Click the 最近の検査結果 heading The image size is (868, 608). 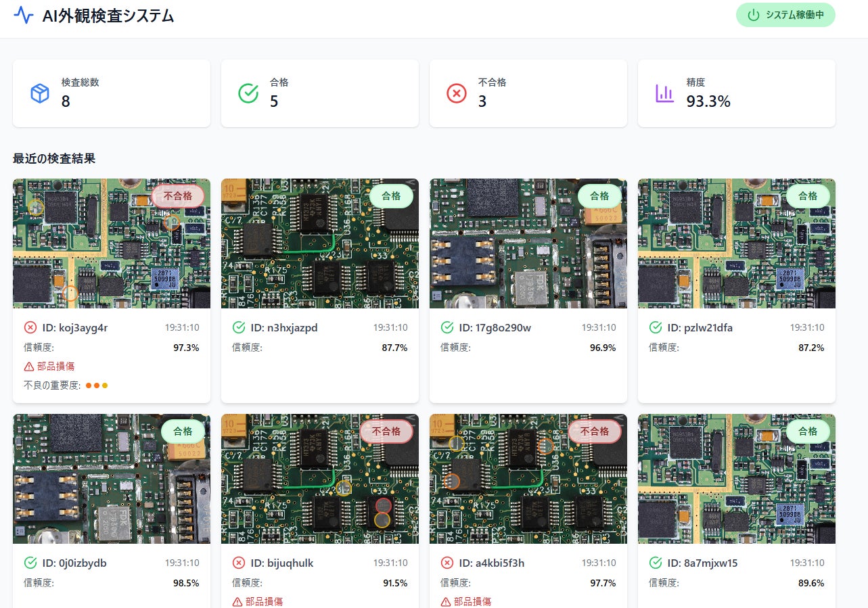(54, 159)
